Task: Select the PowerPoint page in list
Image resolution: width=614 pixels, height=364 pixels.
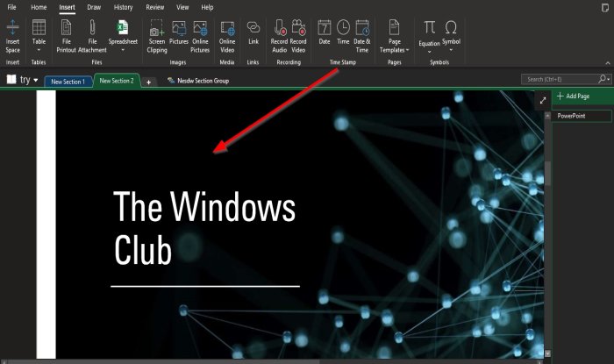Action: (582, 116)
